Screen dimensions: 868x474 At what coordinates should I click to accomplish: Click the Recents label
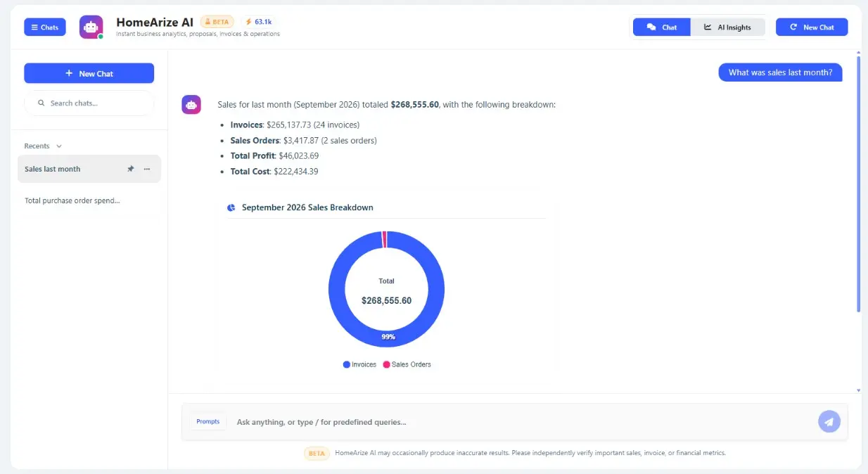point(37,146)
